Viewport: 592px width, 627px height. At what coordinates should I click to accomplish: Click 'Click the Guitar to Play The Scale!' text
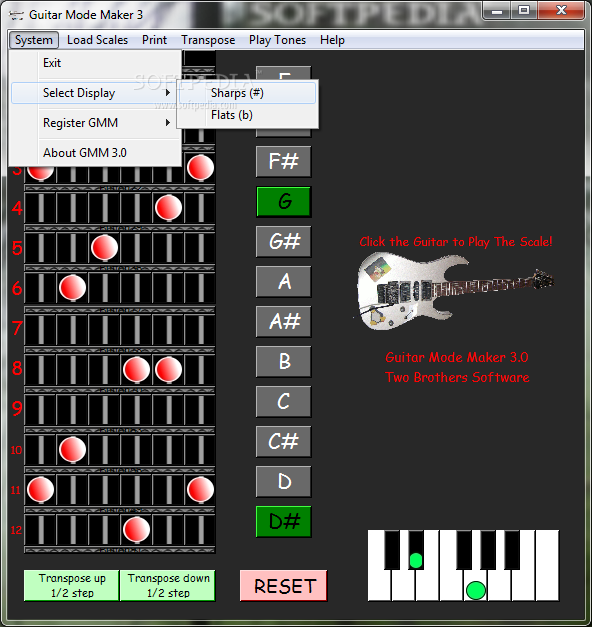pyautogui.click(x=456, y=242)
